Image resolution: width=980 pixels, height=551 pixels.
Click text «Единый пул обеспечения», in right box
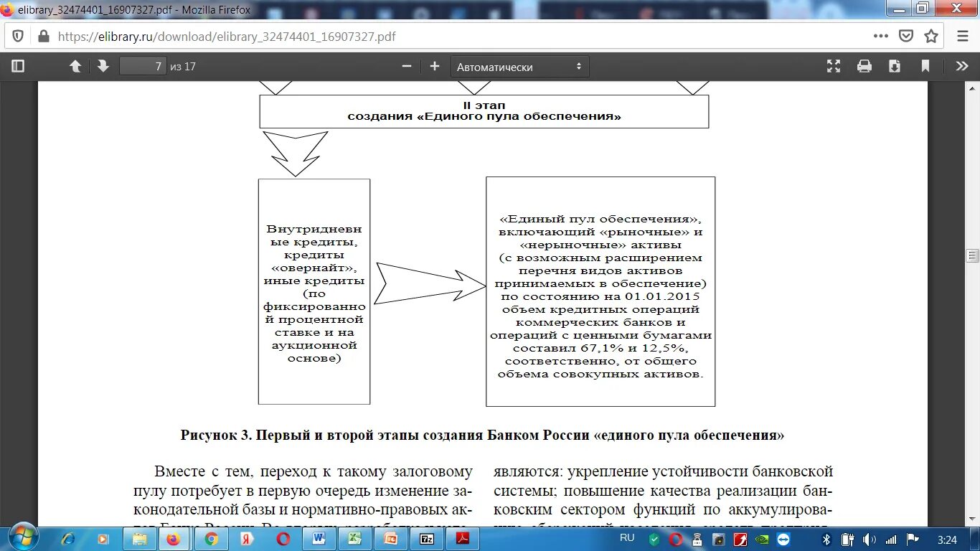[600, 220]
